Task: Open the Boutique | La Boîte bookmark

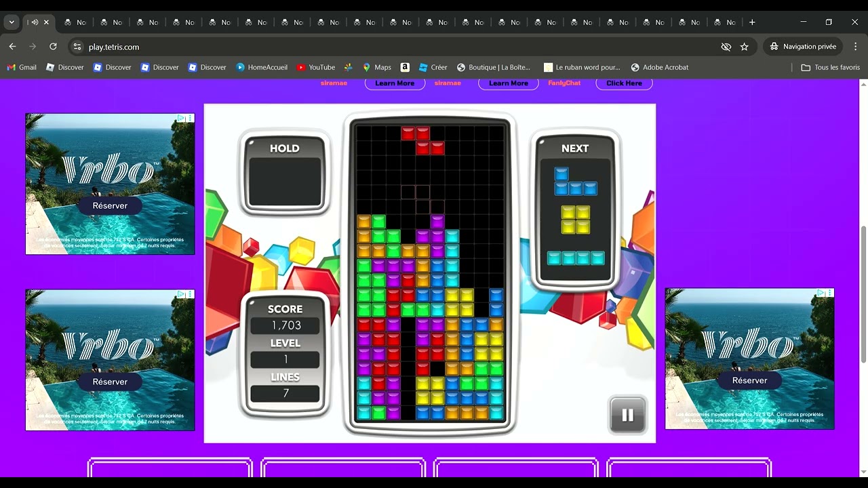Action: coord(494,67)
